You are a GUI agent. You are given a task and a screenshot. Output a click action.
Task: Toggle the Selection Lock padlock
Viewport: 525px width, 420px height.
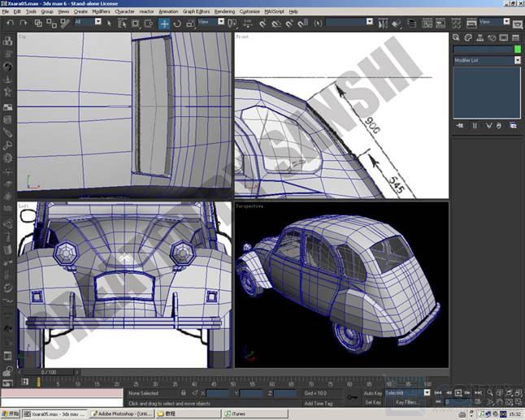[184, 393]
